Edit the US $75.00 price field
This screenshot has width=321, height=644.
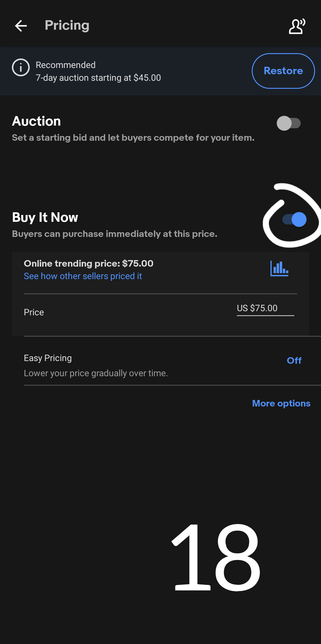(x=265, y=309)
